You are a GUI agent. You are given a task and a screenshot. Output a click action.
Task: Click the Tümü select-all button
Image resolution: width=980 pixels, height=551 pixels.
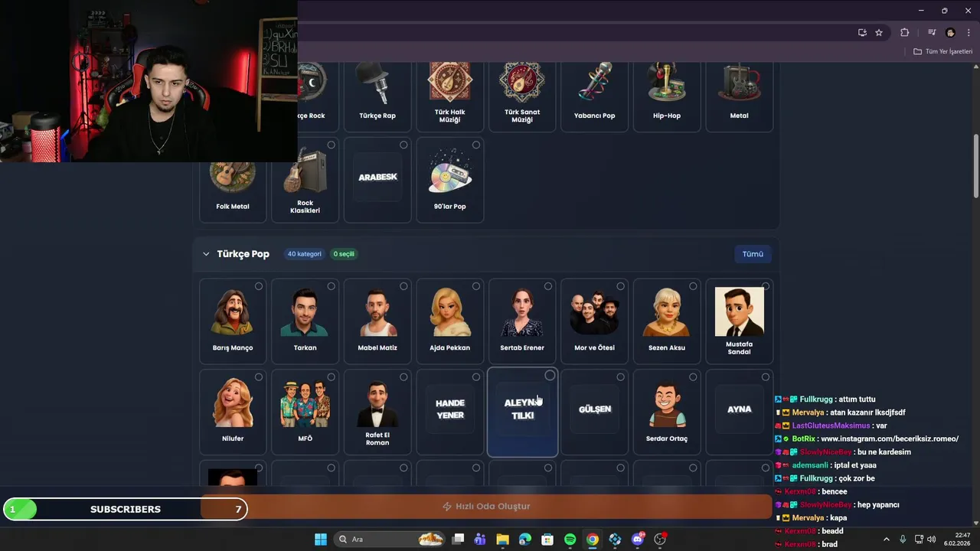[753, 254]
